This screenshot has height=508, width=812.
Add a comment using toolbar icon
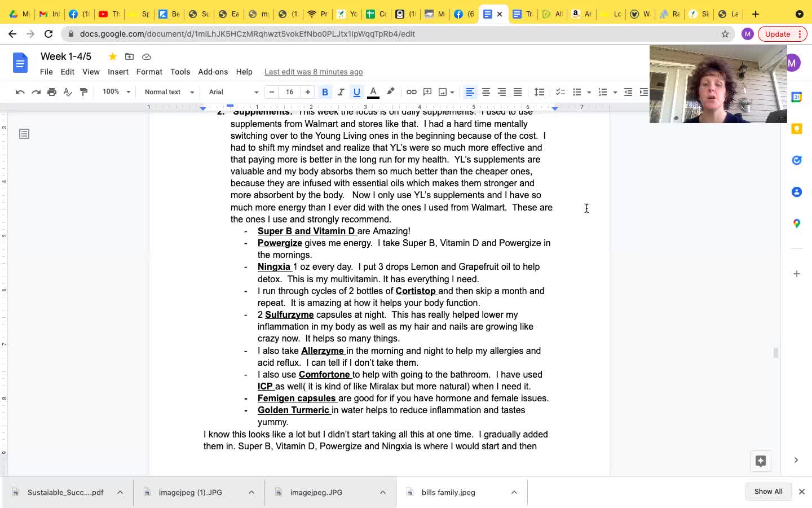coord(427,92)
